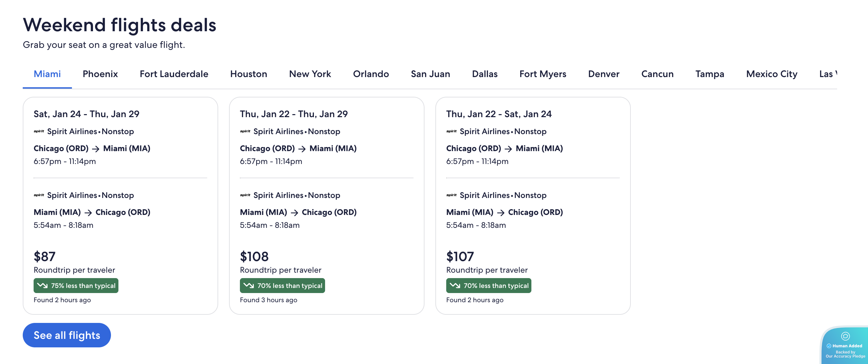Click the Spirit logo on the $108 card return flight
Viewport: 868px width, 364px height.
(245, 195)
